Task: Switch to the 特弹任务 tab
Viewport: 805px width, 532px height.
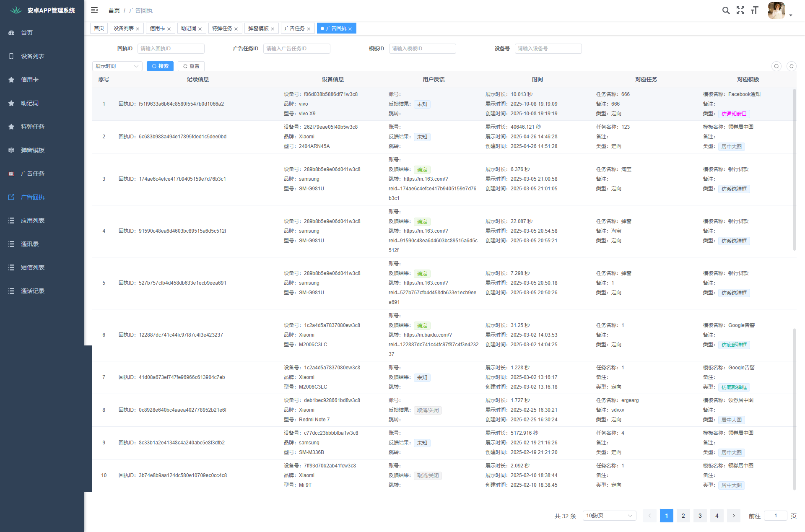Action: tap(222, 28)
